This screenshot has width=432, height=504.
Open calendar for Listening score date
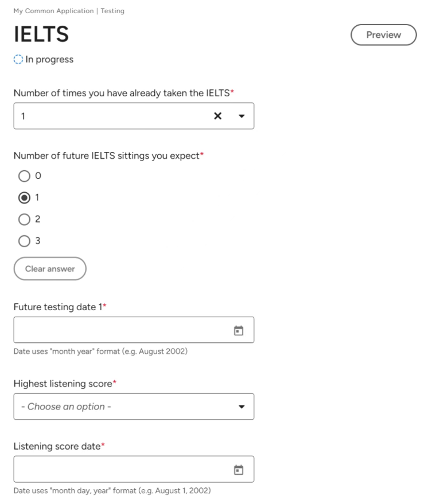pyautogui.click(x=238, y=470)
